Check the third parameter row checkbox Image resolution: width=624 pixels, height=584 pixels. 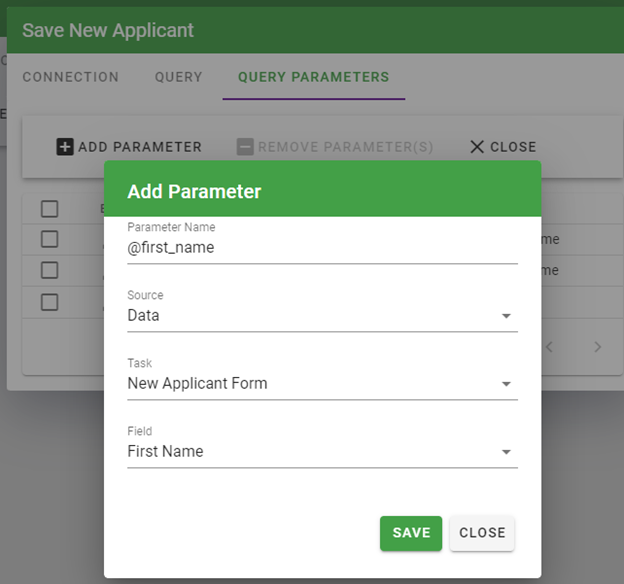point(50,302)
